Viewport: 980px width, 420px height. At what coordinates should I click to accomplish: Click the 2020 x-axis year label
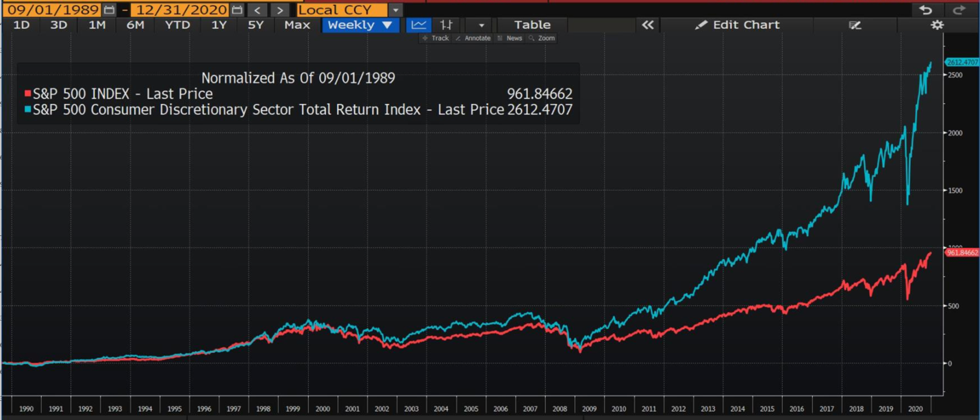click(915, 409)
